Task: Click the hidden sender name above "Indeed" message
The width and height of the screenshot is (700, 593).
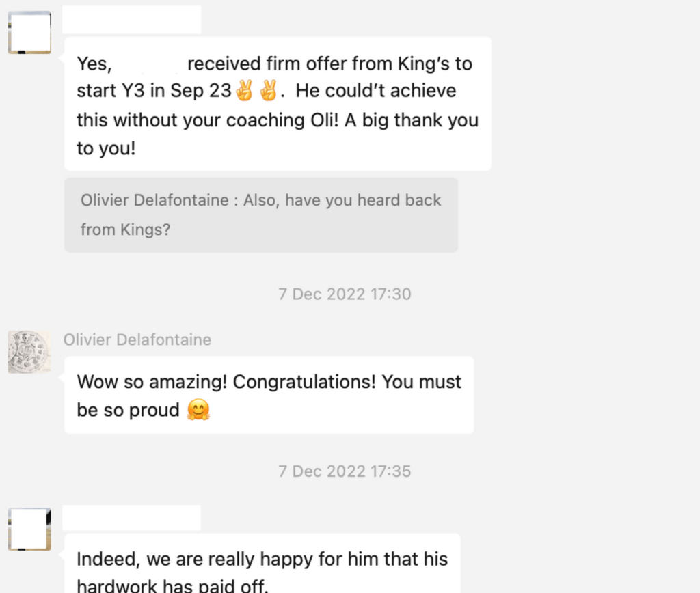Action: click(x=131, y=517)
